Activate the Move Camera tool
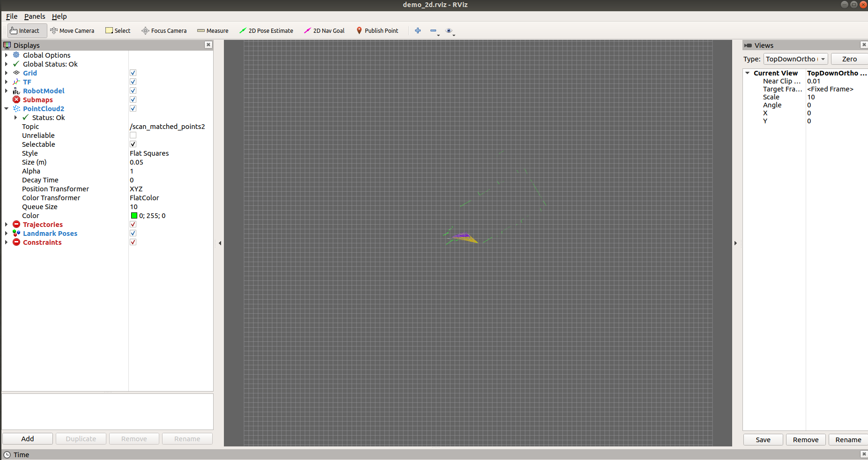 72,31
